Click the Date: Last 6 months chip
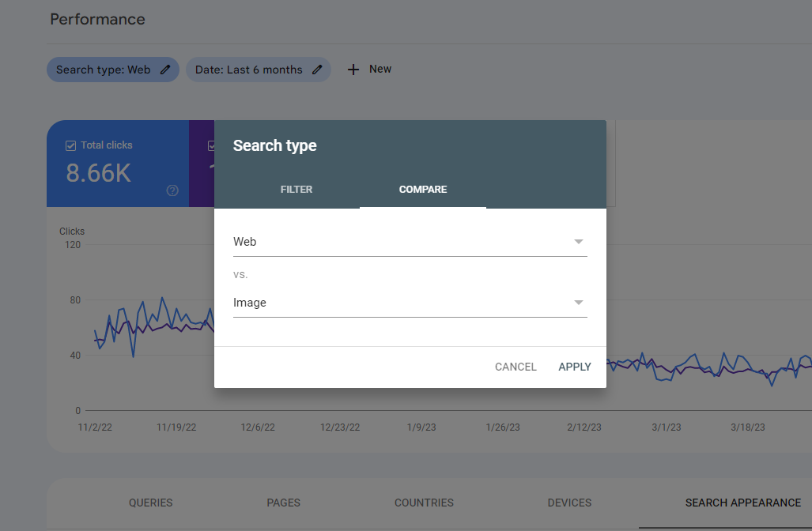This screenshot has height=531, width=812. pos(249,70)
